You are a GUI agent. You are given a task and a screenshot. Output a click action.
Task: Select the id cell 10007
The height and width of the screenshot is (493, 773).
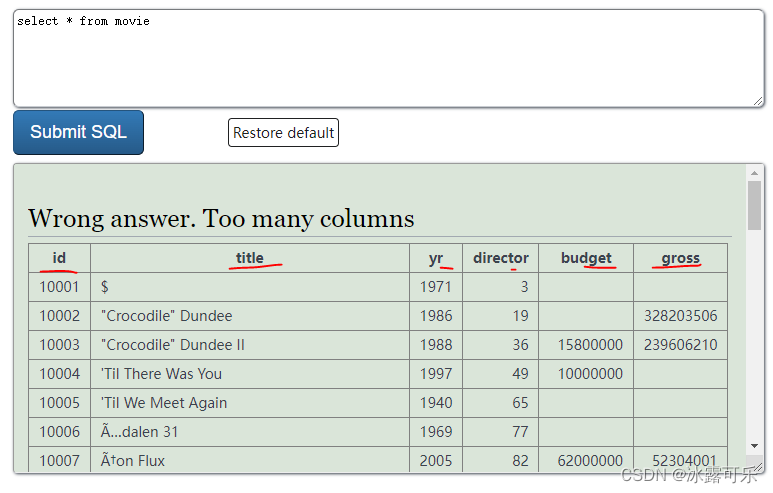coord(59,460)
